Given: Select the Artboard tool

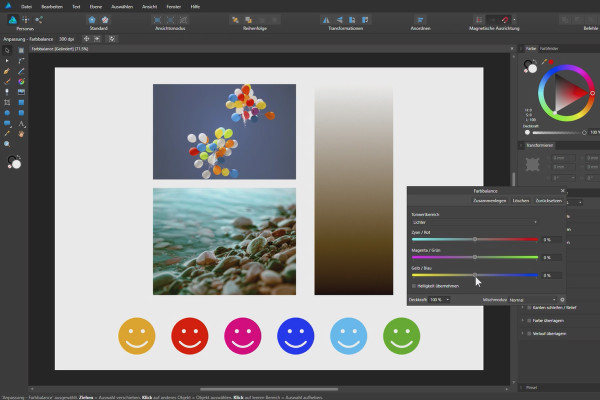Looking at the screenshot, I should (x=21, y=50).
